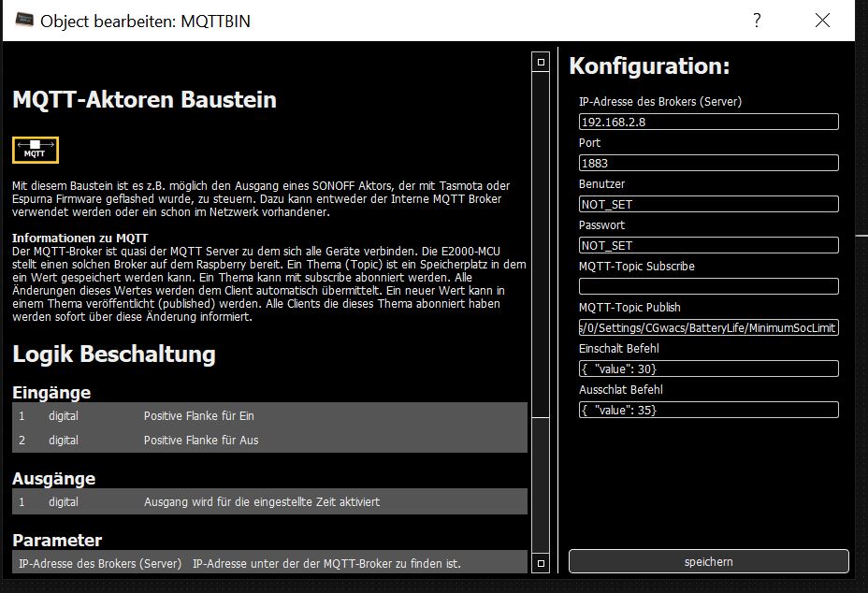Click the Passwort input field
Viewport: 868px width, 593px height.
click(708, 245)
